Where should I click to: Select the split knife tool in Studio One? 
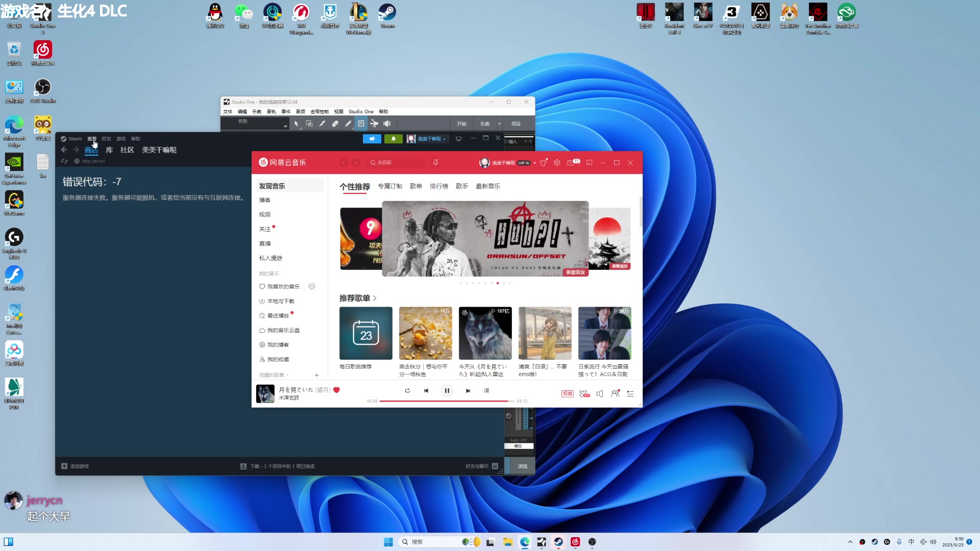322,123
